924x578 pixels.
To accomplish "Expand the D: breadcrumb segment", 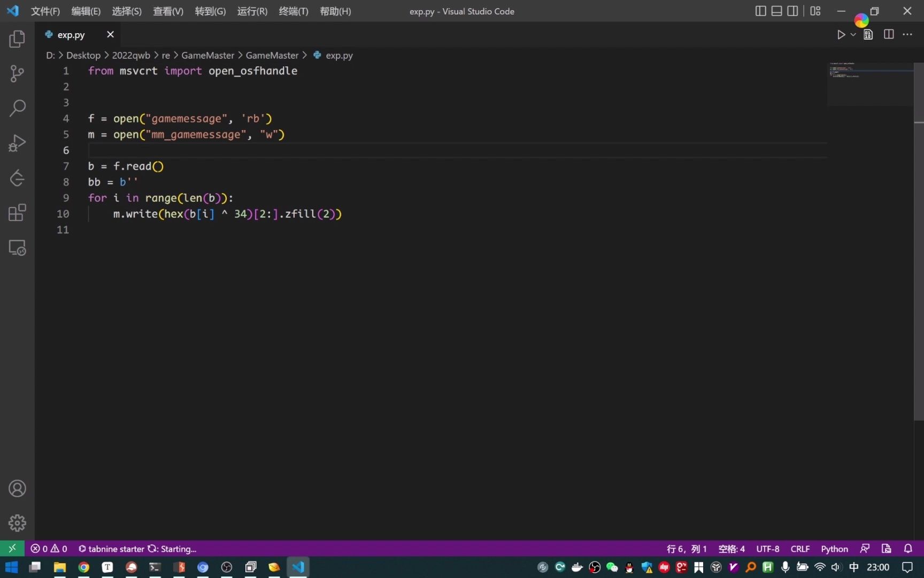I will (50, 55).
